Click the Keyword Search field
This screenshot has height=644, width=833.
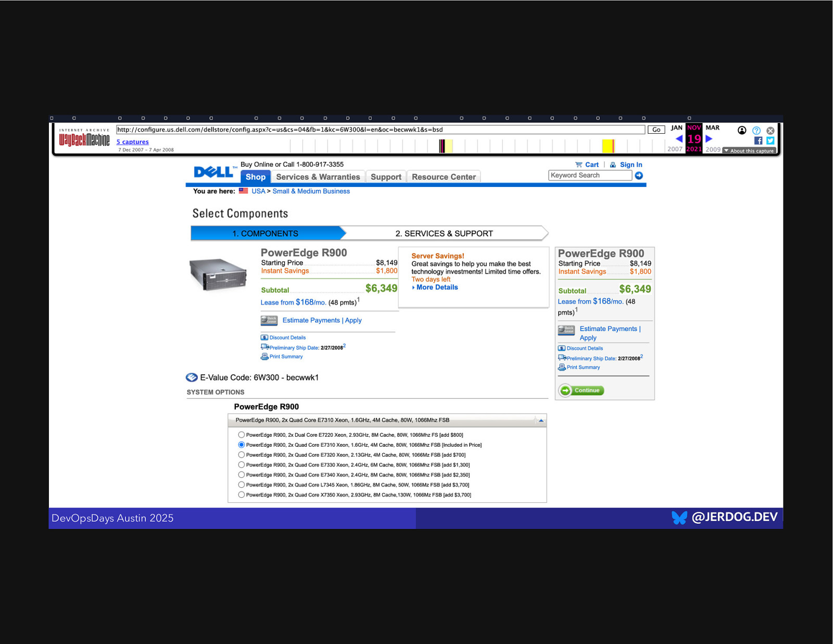(x=590, y=175)
